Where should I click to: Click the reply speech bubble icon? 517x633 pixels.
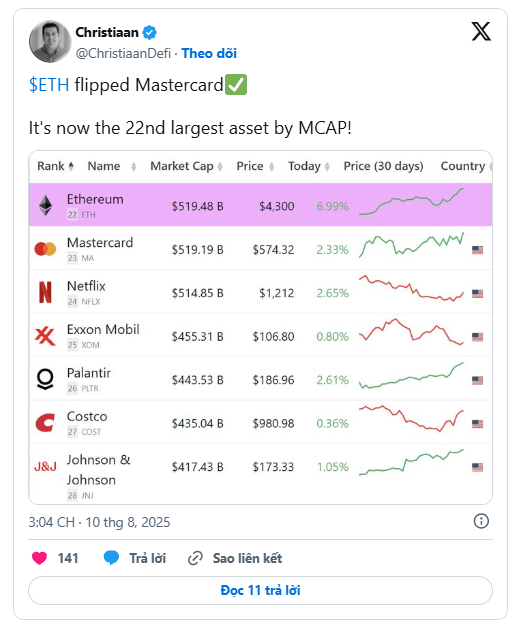click(x=111, y=558)
